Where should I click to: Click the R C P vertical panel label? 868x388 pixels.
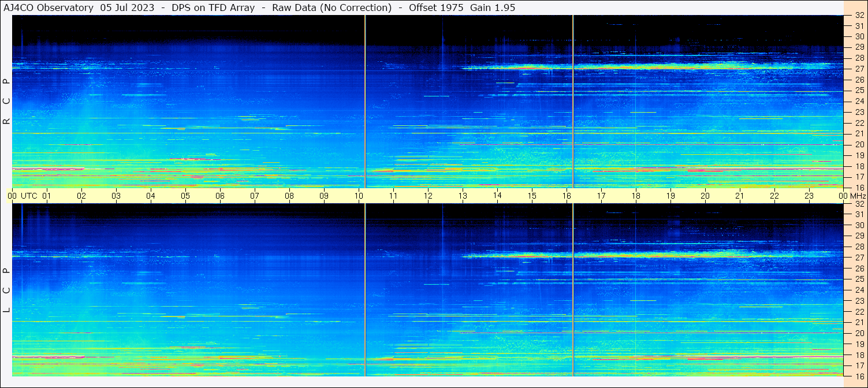coord(6,101)
